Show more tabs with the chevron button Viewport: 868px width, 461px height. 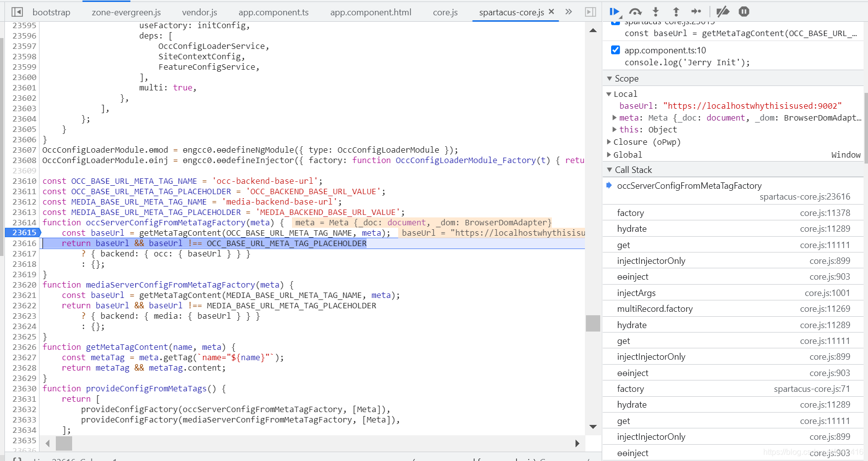point(569,11)
